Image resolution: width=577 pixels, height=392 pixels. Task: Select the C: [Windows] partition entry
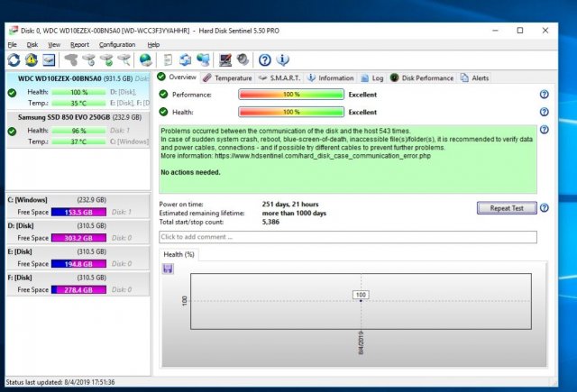pos(78,206)
